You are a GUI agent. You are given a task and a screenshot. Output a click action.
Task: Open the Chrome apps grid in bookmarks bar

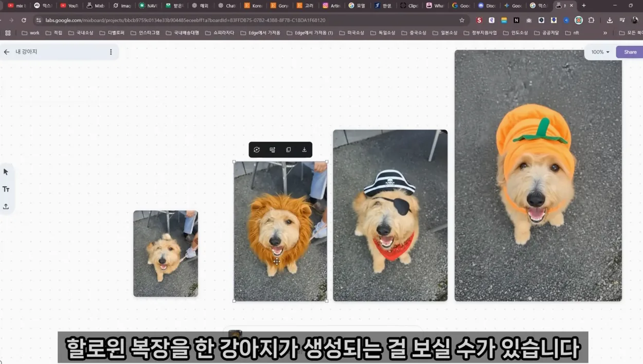(8, 33)
